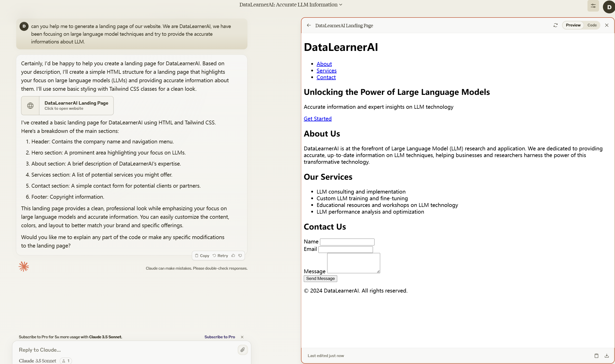This screenshot has height=364, width=615.
Task: Copy the assistant response
Action: [x=202, y=256]
